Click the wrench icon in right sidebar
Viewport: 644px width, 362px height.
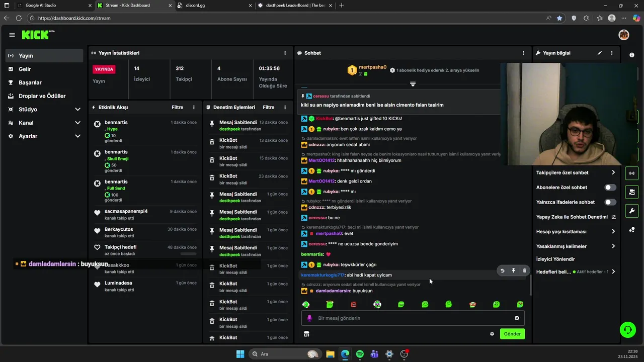(x=632, y=211)
